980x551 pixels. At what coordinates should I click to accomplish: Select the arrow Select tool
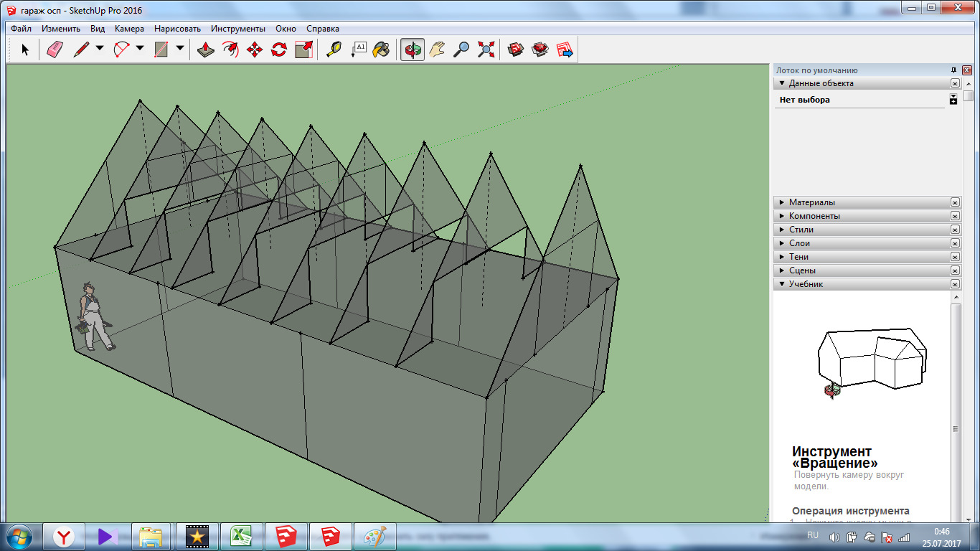(25, 50)
